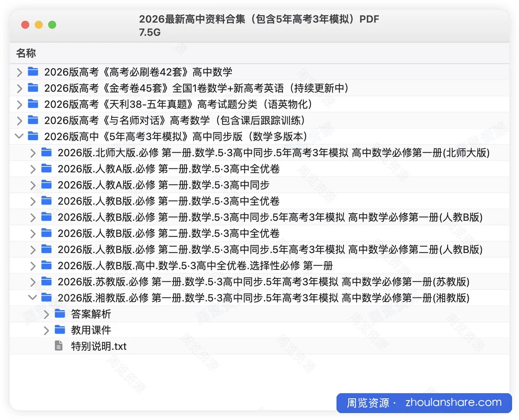Expand 人教B版 必修第二册 高中全优卷 chevron
Viewport: 519px width, 420px height.
(x=33, y=234)
